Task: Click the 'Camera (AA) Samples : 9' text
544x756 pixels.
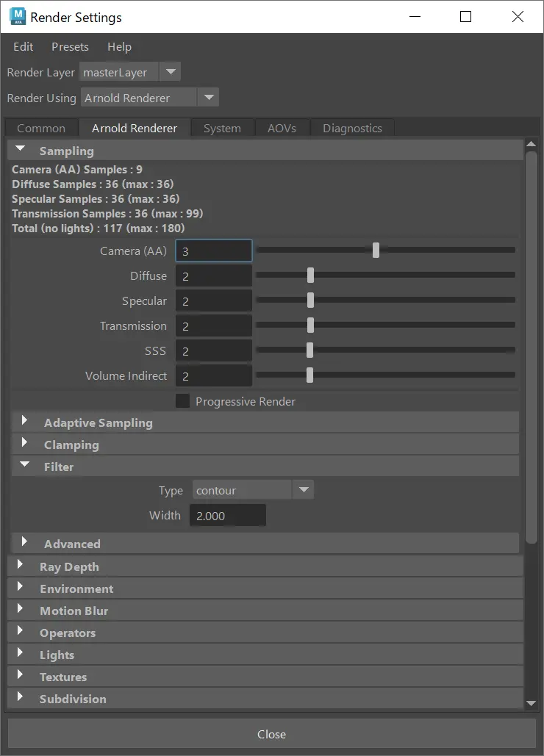Action: [77, 169]
